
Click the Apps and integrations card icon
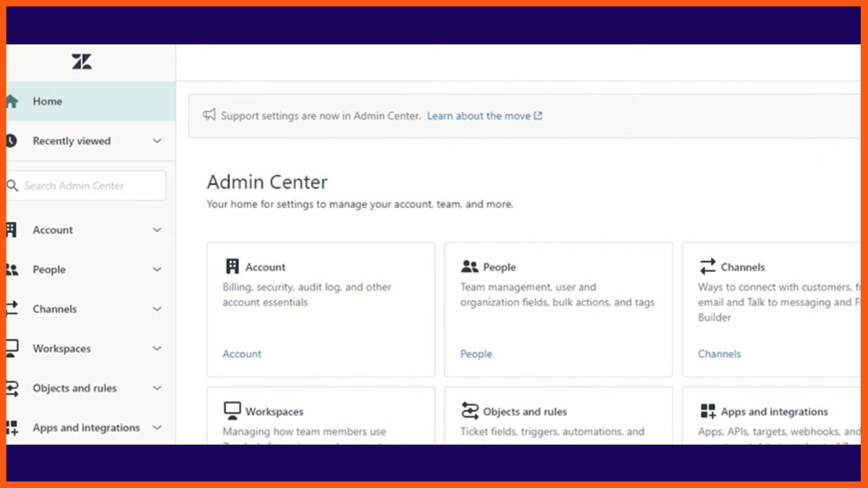click(x=708, y=411)
